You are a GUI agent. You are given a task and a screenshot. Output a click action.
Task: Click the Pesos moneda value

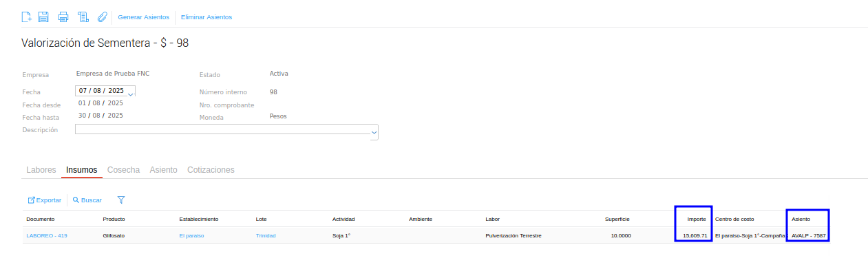click(278, 116)
